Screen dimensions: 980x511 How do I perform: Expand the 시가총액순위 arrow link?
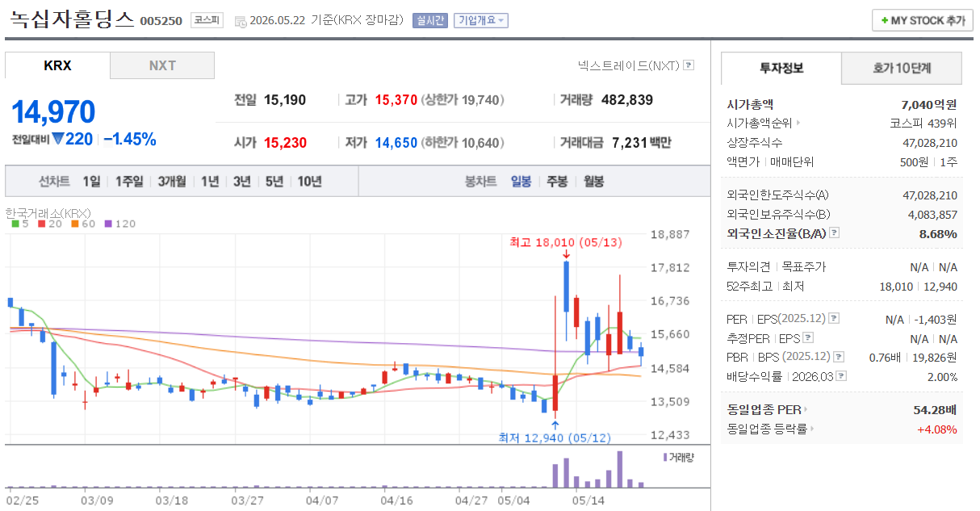[x=798, y=124]
